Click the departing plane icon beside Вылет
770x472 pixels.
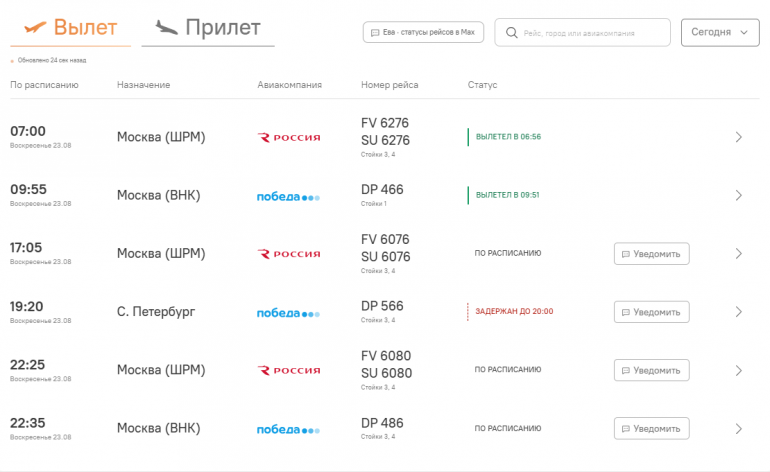point(35,28)
